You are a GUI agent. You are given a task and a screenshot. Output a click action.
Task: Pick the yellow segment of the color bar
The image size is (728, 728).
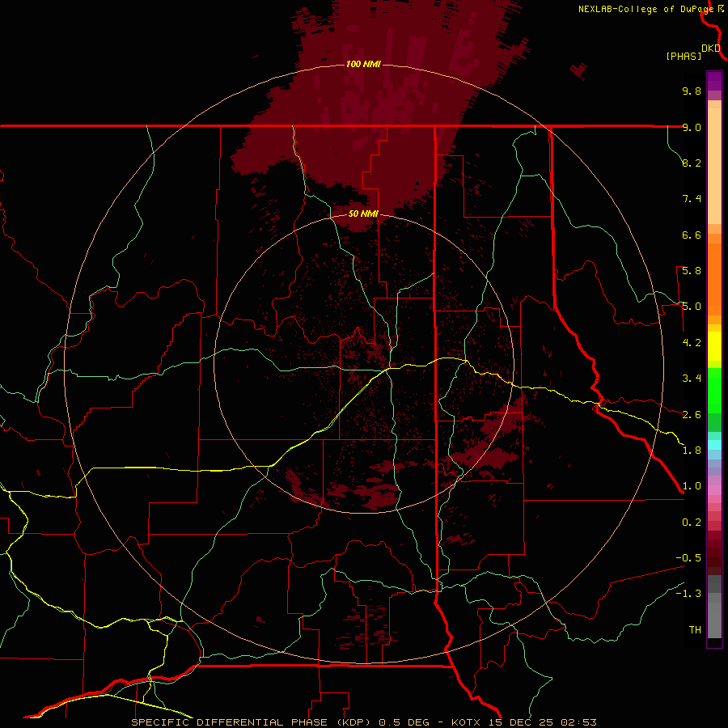point(714,346)
